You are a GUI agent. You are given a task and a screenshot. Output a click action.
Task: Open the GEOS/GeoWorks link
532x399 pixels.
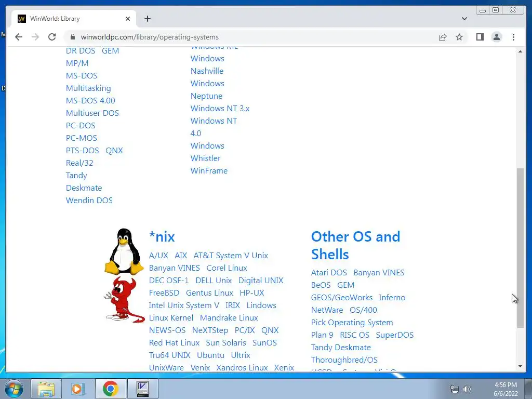point(342,298)
